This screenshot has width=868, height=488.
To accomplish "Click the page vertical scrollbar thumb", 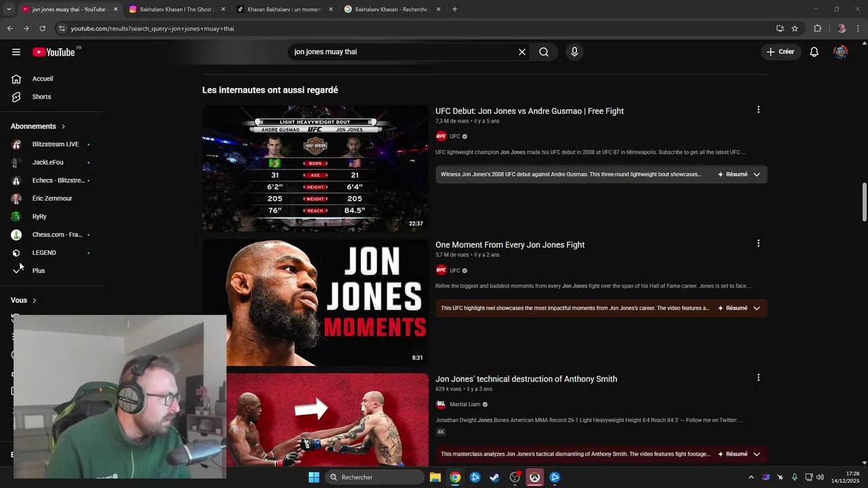I will (865, 201).
